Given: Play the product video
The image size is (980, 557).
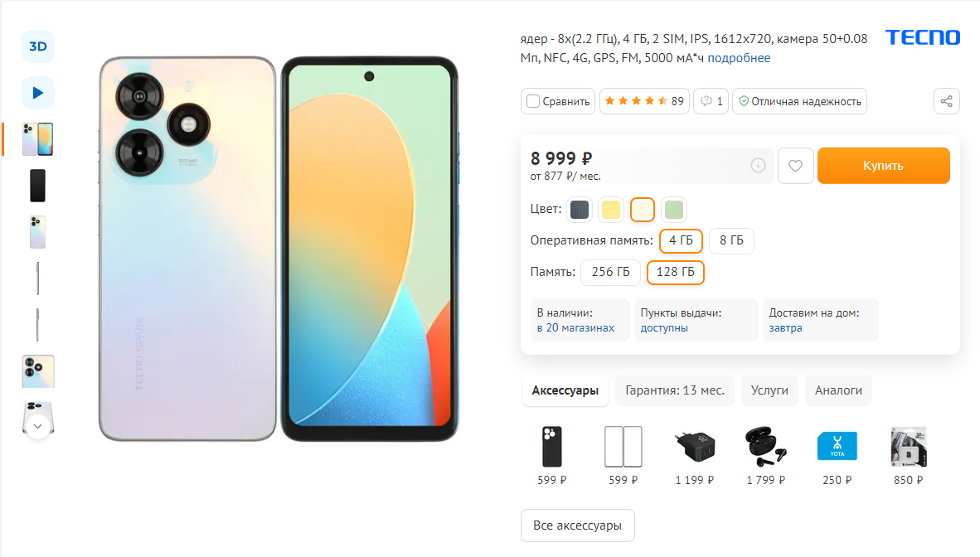Looking at the screenshot, I should click(x=37, y=93).
